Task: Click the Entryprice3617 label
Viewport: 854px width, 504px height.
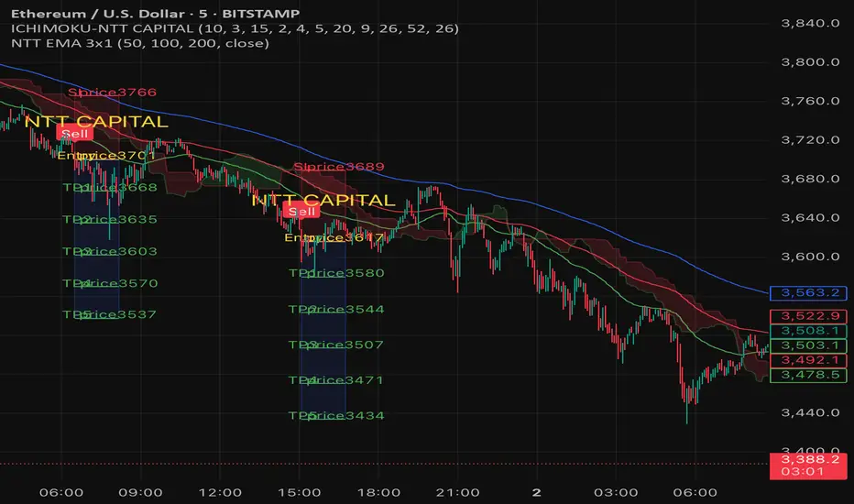Action: (x=334, y=237)
